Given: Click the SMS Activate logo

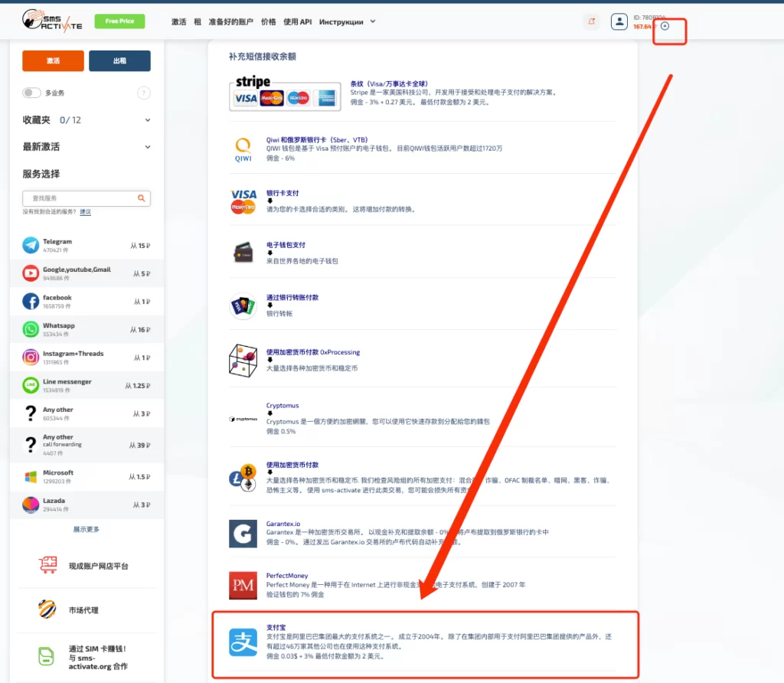Looking at the screenshot, I should tap(52, 21).
